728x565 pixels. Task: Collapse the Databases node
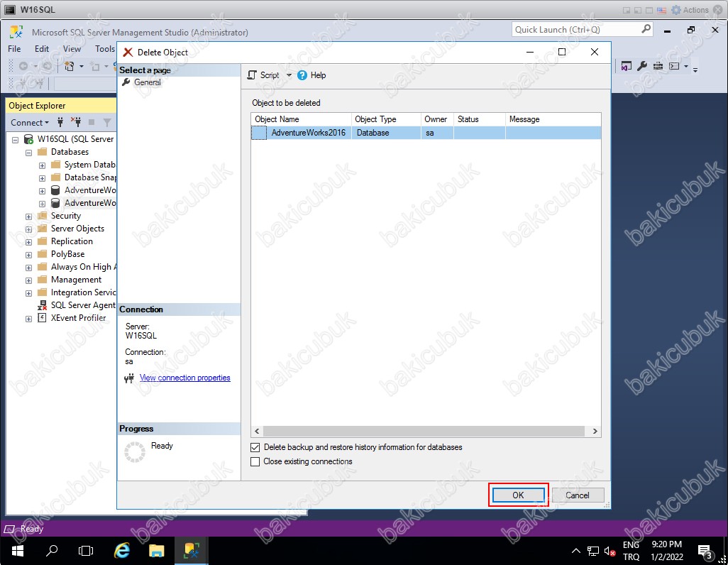pos(29,153)
